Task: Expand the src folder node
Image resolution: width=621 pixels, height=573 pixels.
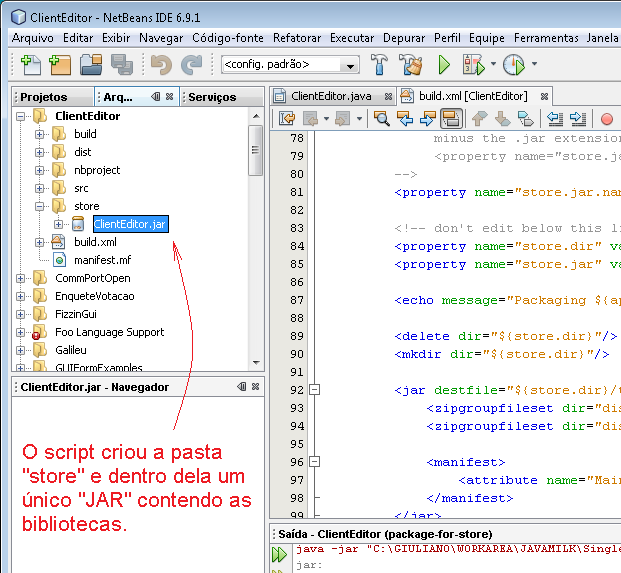Action: [39, 188]
